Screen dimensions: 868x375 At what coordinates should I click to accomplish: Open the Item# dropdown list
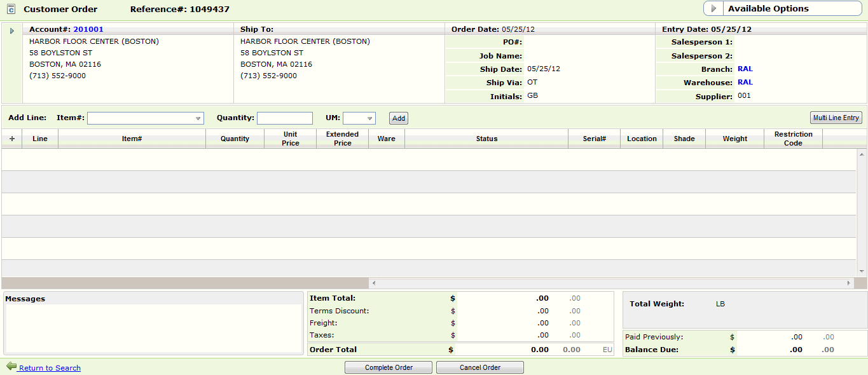pos(198,118)
